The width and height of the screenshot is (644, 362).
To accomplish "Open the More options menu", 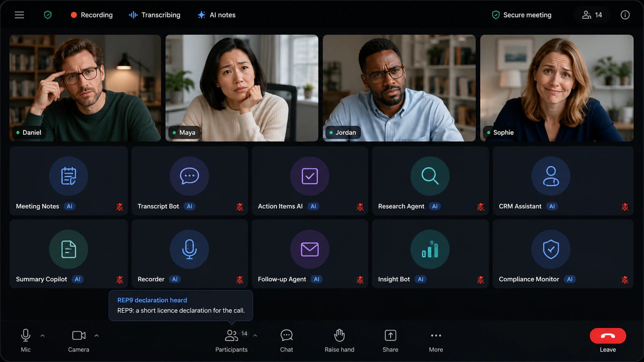I will pos(436,341).
